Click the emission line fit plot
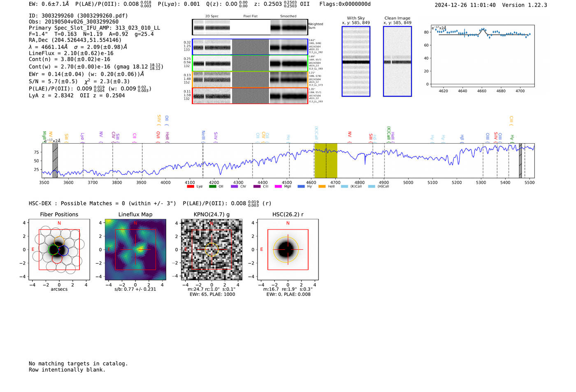The height and width of the screenshot is (392, 576). 482,56
